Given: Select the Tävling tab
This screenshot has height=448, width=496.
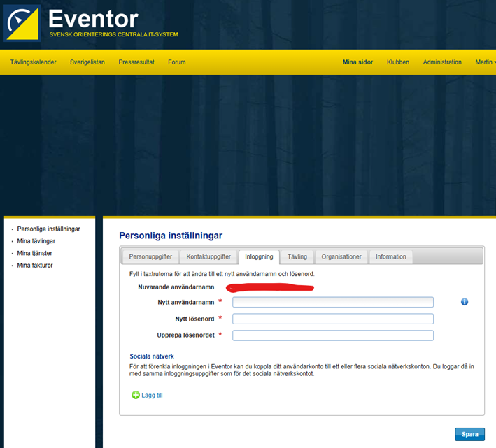Looking at the screenshot, I should (x=297, y=256).
